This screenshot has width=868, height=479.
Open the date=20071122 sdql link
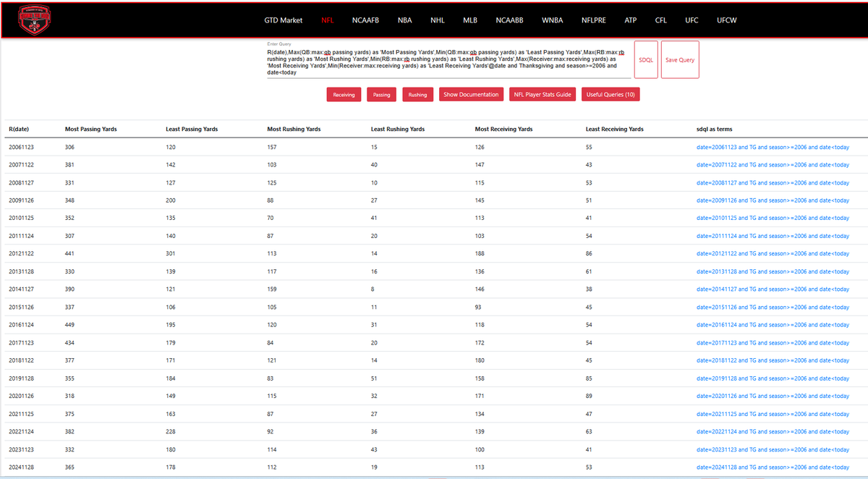point(773,165)
